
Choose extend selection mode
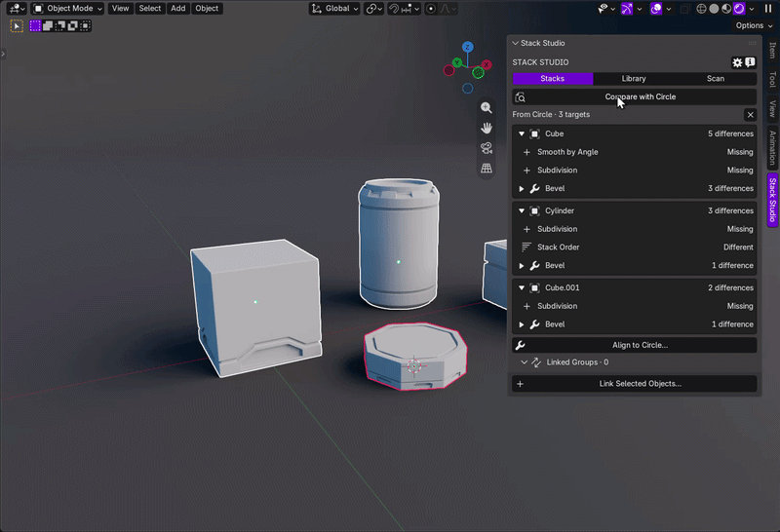[x=48, y=26]
